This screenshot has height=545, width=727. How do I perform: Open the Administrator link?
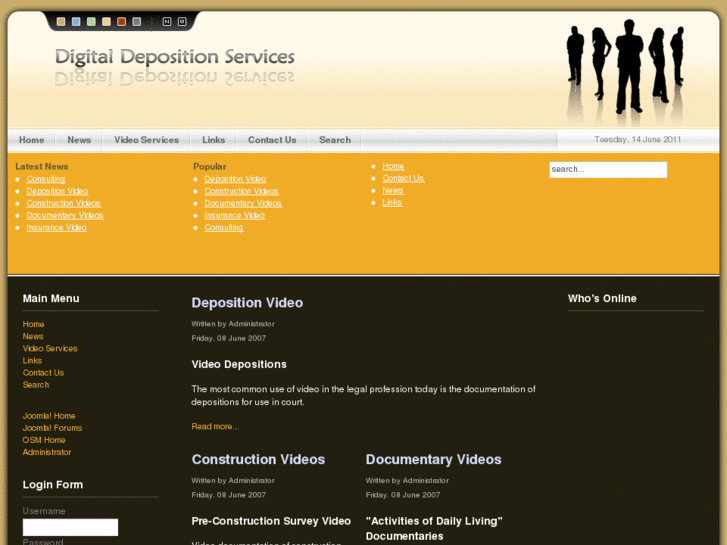coord(47,452)
